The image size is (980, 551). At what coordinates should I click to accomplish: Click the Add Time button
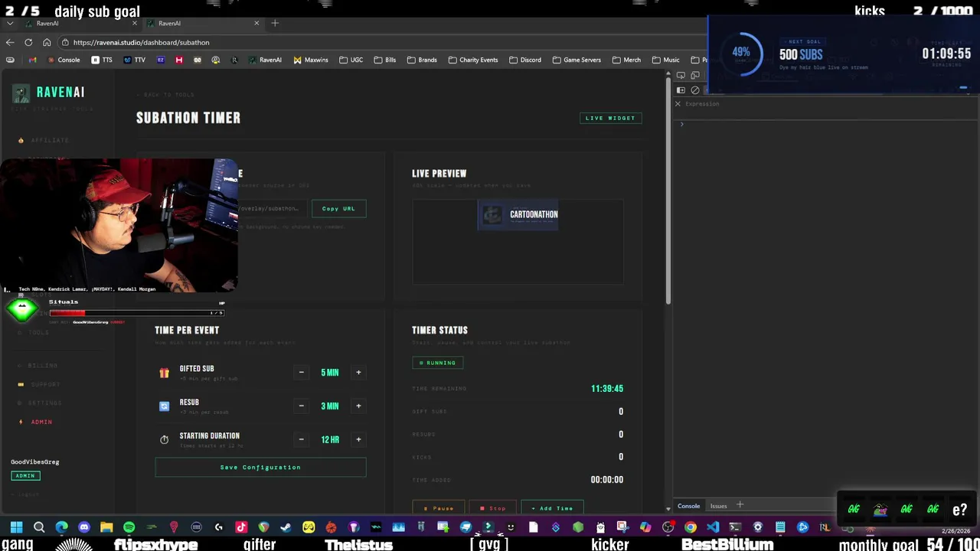pyautogui.click(x=552, y=508)
